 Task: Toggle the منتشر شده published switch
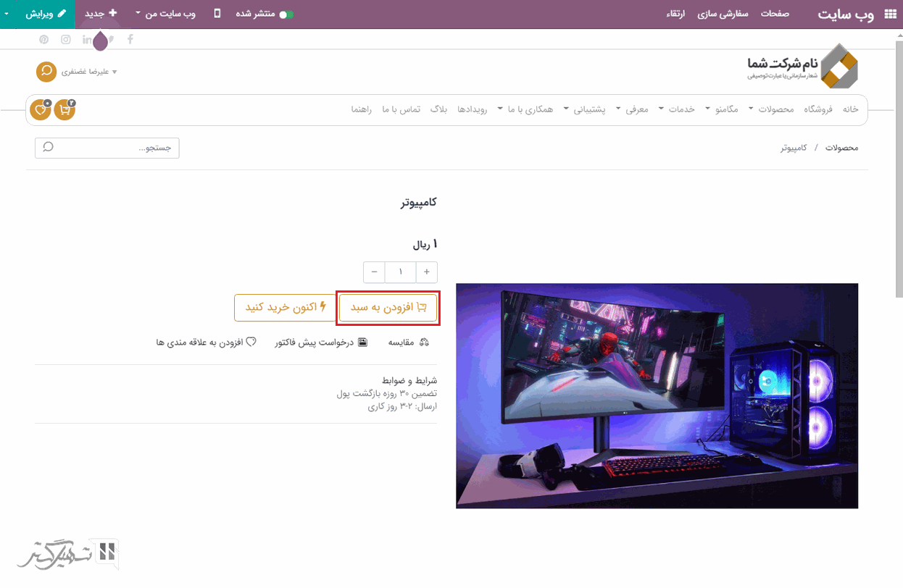click(x=287, y=14)
